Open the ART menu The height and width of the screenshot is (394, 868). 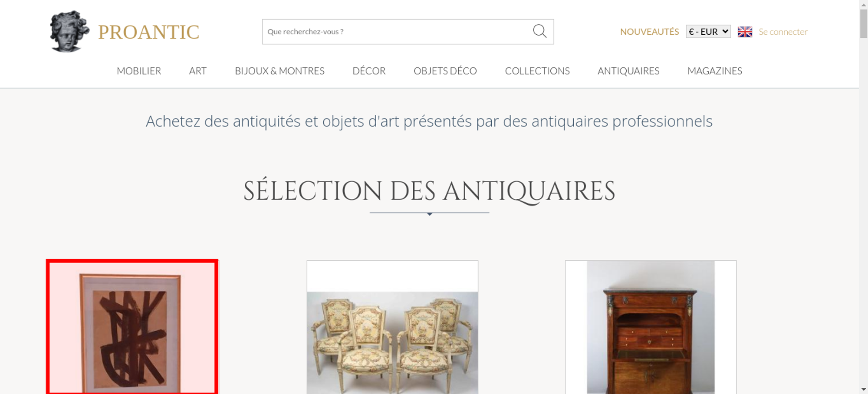coord(198,71)
